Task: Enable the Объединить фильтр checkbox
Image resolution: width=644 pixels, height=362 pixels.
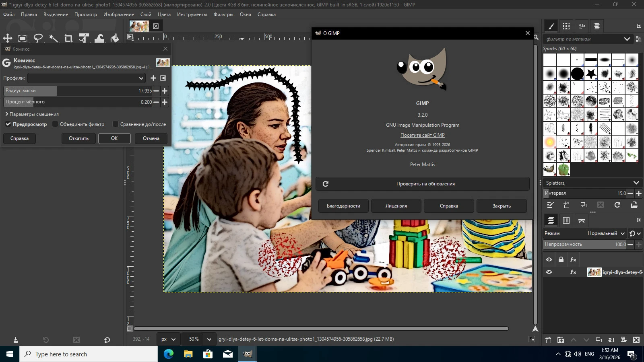Action: click(x=56, y=124)
